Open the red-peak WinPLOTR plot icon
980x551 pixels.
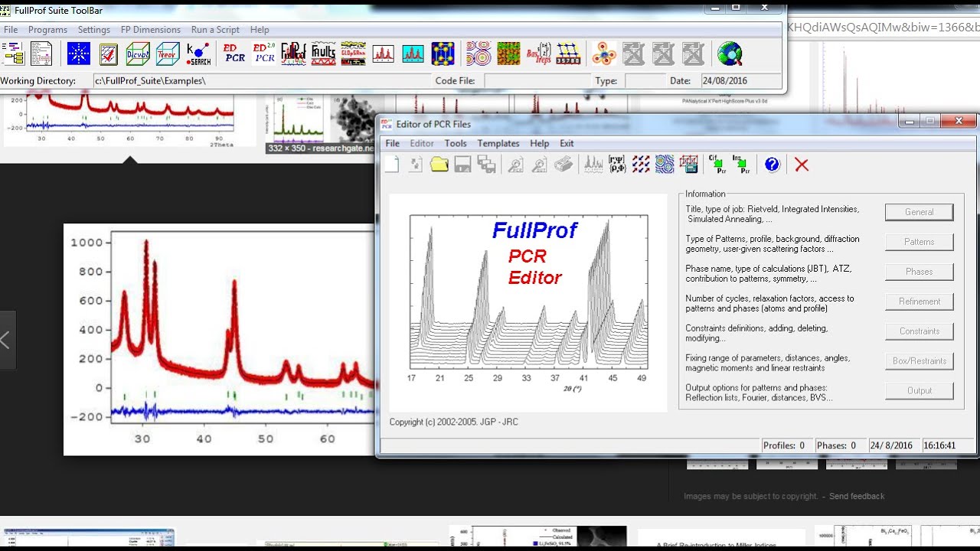[x=384, y=54]
